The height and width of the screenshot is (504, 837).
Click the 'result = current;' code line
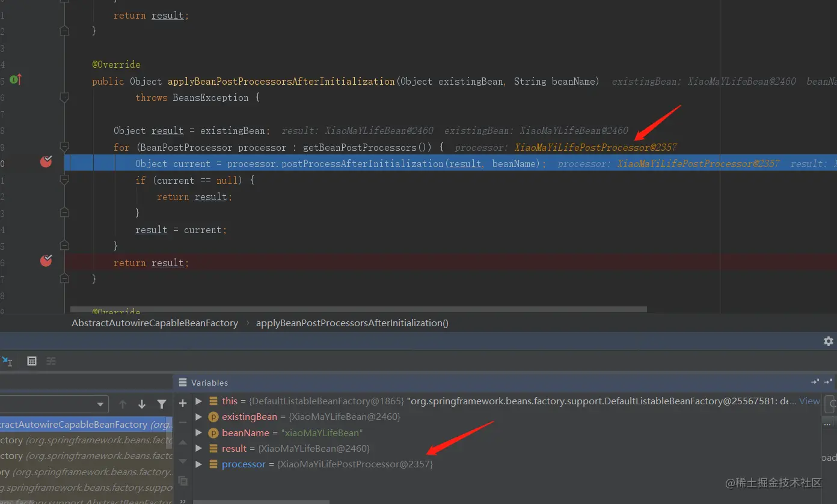(181, 229)
